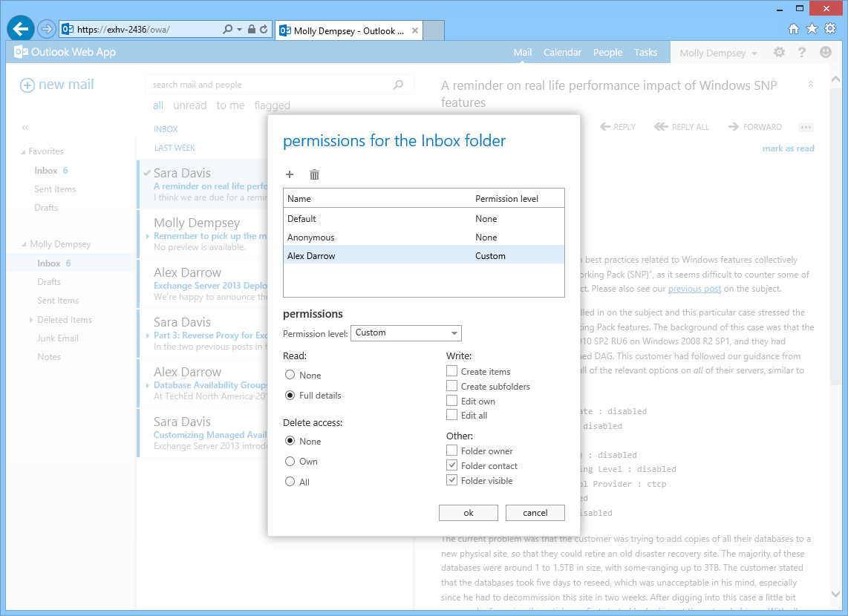Uncheck the Folder contact checkbox
The image size is (848, 616).
pyautogui.click(x=451, y=465)
